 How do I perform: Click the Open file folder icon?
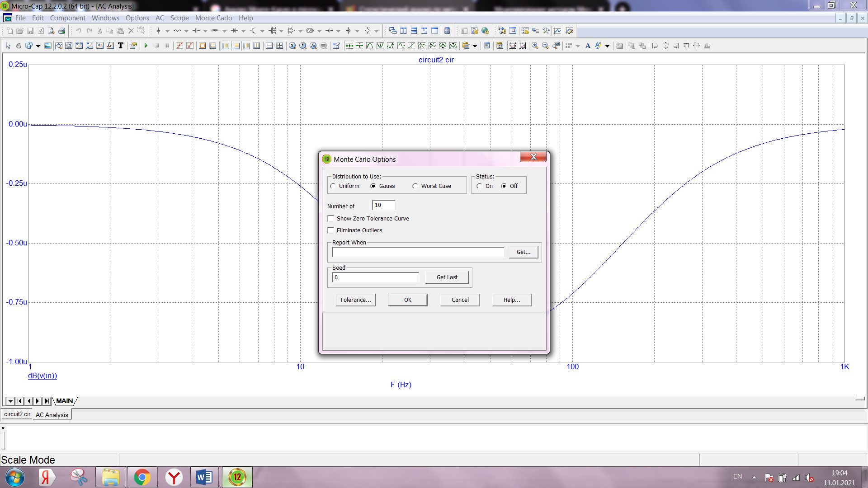20,31
